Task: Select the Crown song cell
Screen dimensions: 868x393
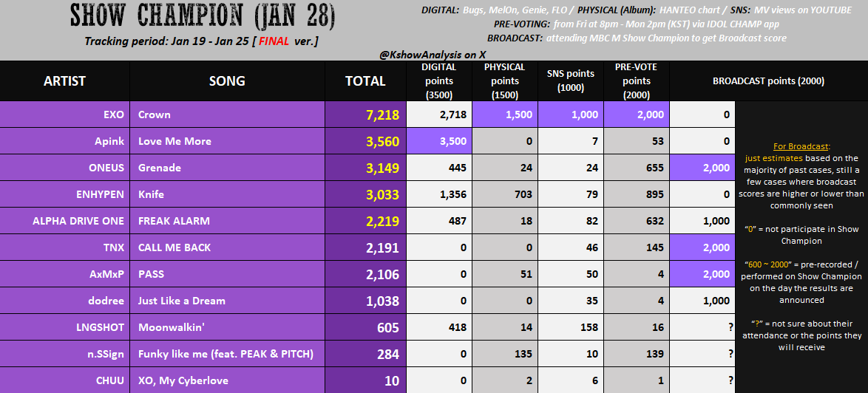Action: 227,115
